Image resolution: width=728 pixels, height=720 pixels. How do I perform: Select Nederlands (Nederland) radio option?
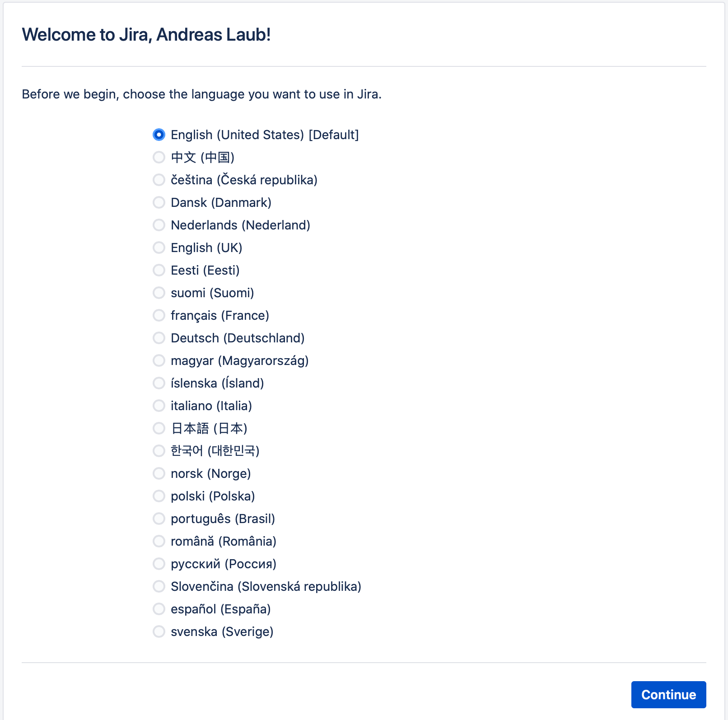159,225
